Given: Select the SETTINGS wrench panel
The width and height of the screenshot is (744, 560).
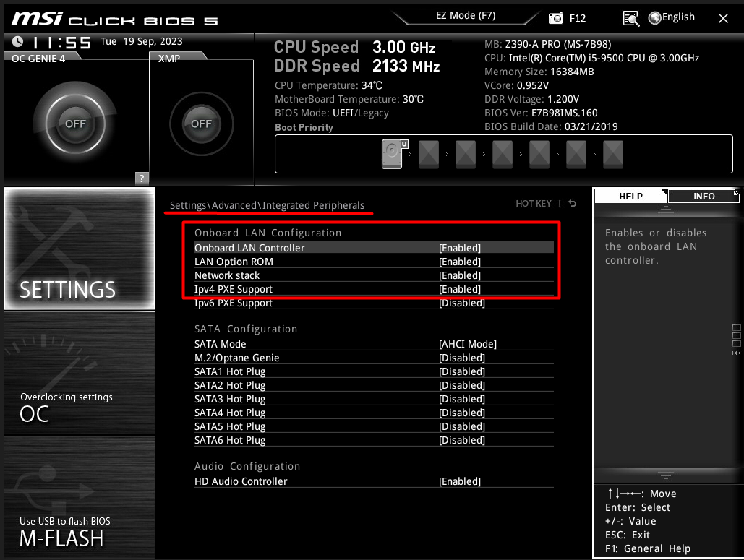Looking at the screenshot, I should point(79,249).
